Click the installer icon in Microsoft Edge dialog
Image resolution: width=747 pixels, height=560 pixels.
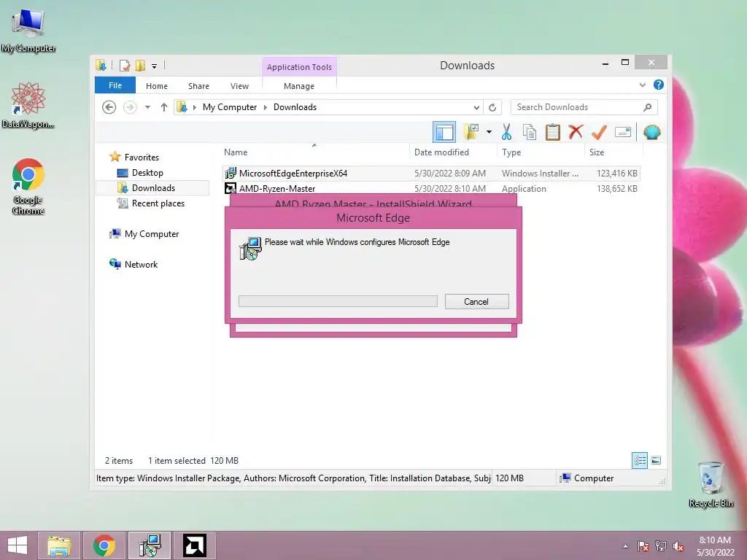pos(250,249)
